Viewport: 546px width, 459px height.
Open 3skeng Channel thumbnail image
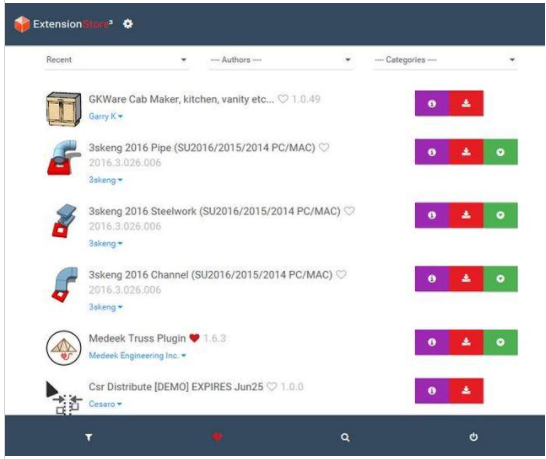pos(65,285)
